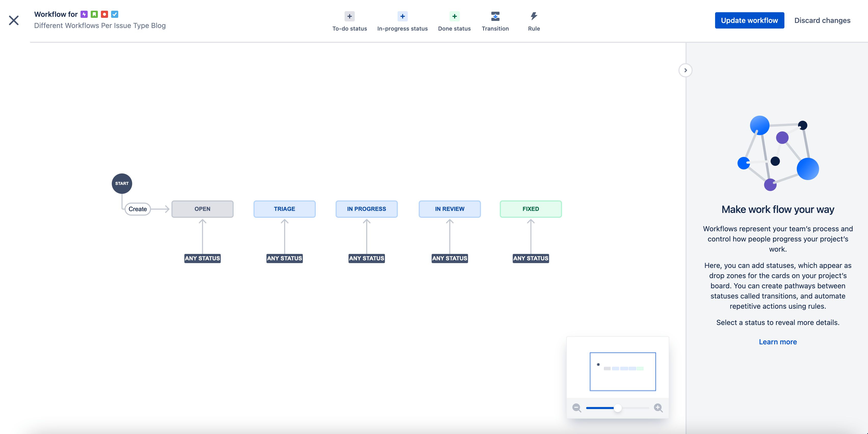Image resolution: width=868 pixels, height=434 pixels.
Task: Click the Update workflow button
Action: point(749,20)
